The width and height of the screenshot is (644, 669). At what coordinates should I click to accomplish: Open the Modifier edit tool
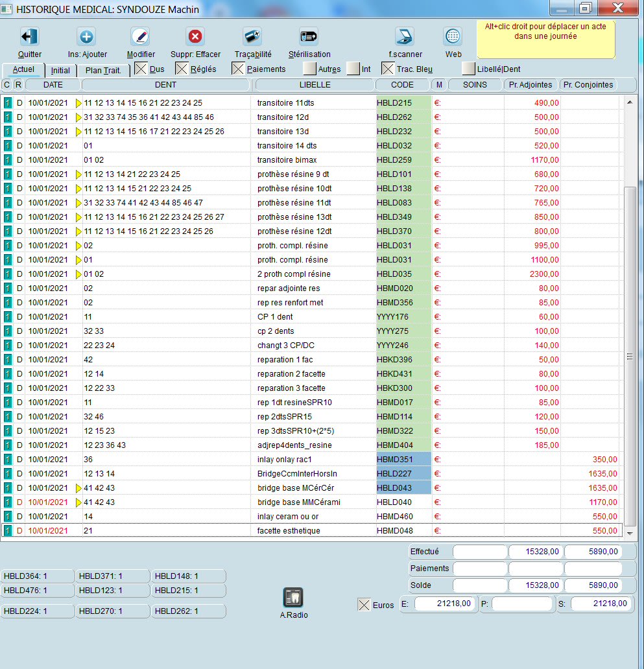(140, 37)
